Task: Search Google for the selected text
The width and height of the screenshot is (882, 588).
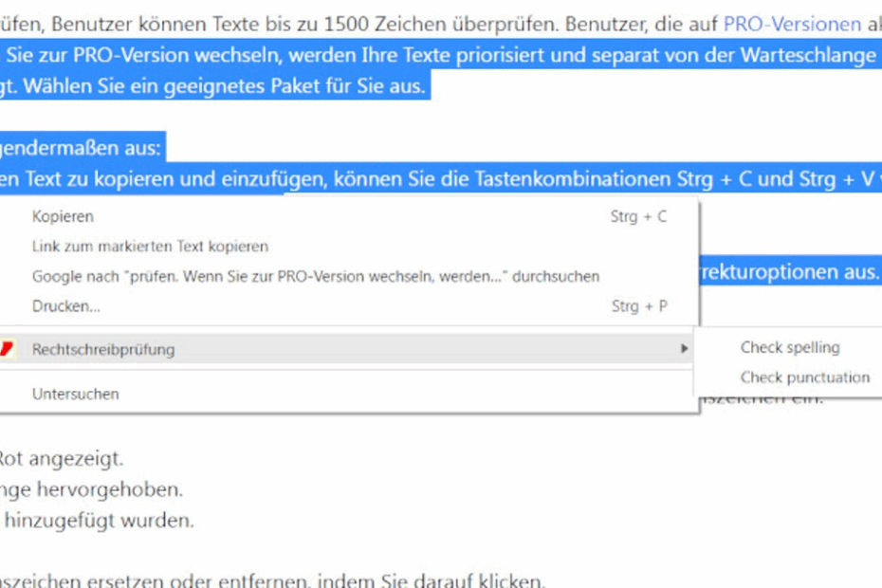Action: pos(315,277)
